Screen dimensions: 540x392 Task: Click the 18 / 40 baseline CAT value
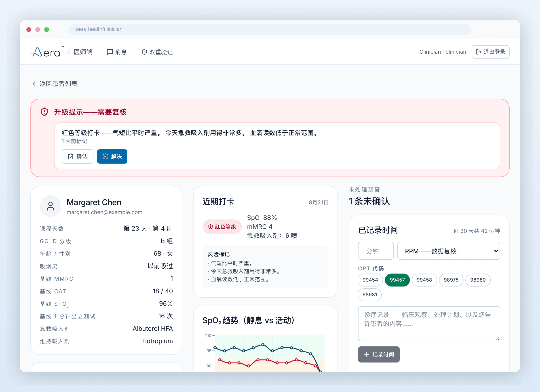tap(163, 291)
